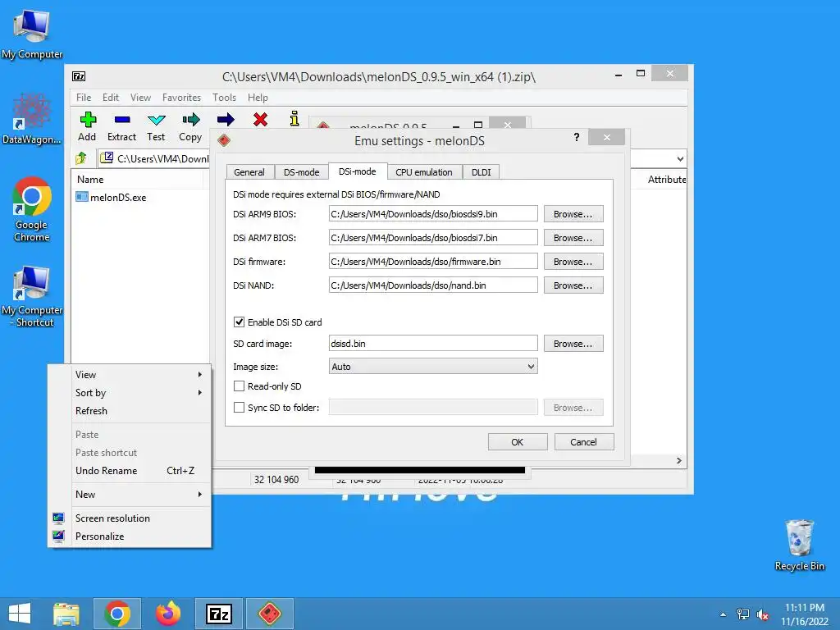Screen dimensions: 840x630
Task: Click the muted volume tray icon
Action: tap(763, 614)
